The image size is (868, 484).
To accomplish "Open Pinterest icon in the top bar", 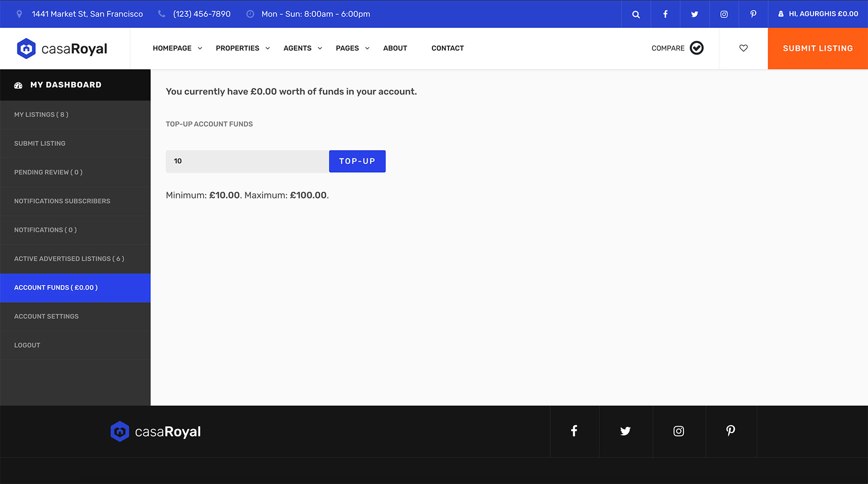I will coord(753,14).
